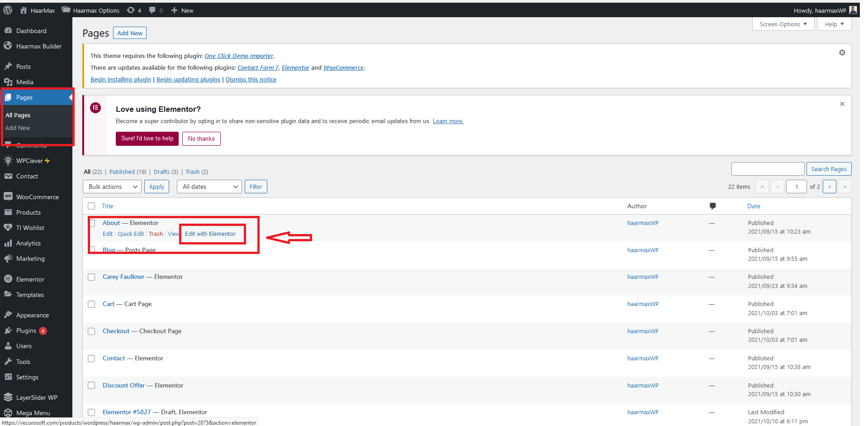
Task: Focus the search pages text field
Action: pos(768,169)
